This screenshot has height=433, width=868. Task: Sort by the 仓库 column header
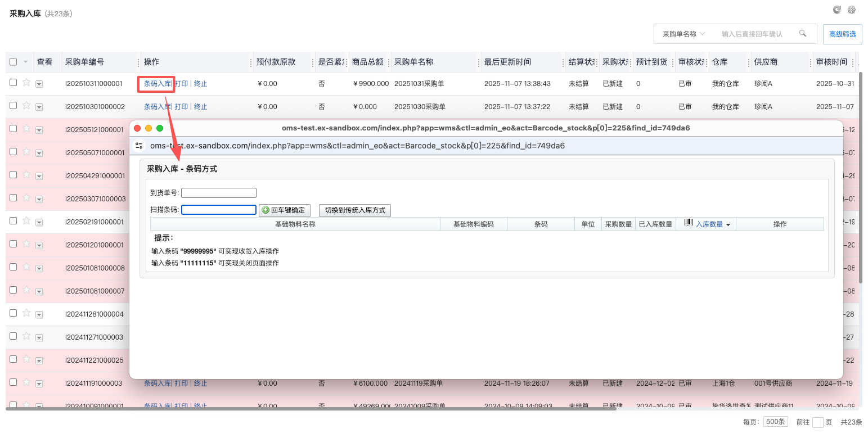[719, 62]
